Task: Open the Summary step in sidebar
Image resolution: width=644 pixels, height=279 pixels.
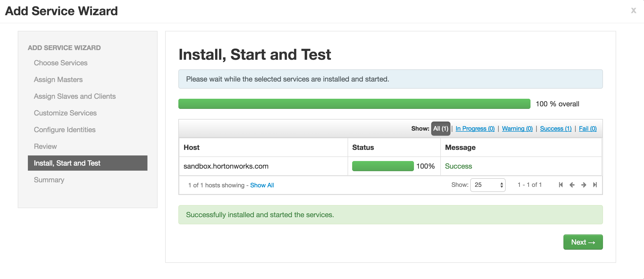Action: click(49, 180)
